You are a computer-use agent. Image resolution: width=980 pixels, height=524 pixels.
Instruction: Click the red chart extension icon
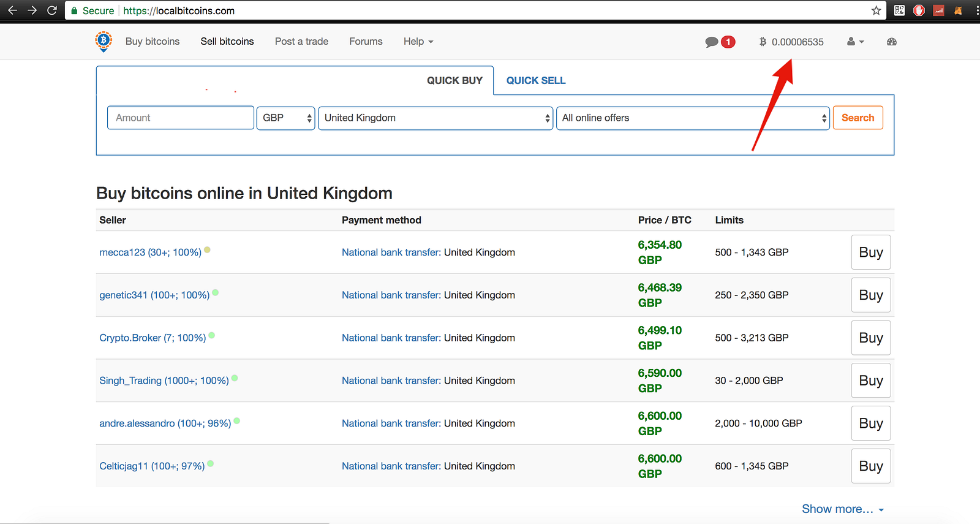pos(938,10)
